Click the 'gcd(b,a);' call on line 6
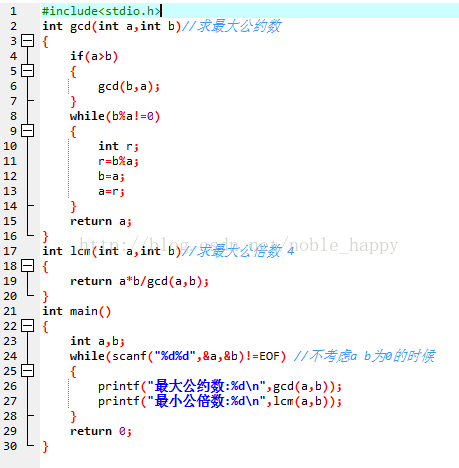 (x=129, y=86)
